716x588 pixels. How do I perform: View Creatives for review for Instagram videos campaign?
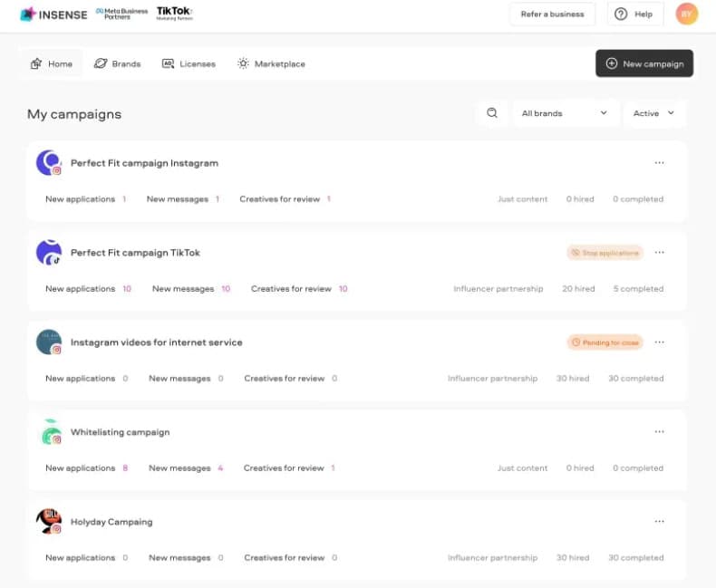pyautogui.click(x=291, y=379)
